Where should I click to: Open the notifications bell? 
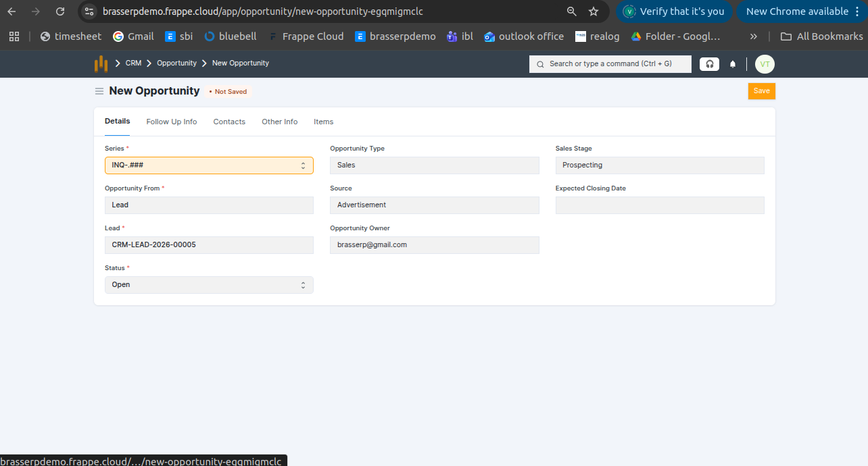(733, 64)
